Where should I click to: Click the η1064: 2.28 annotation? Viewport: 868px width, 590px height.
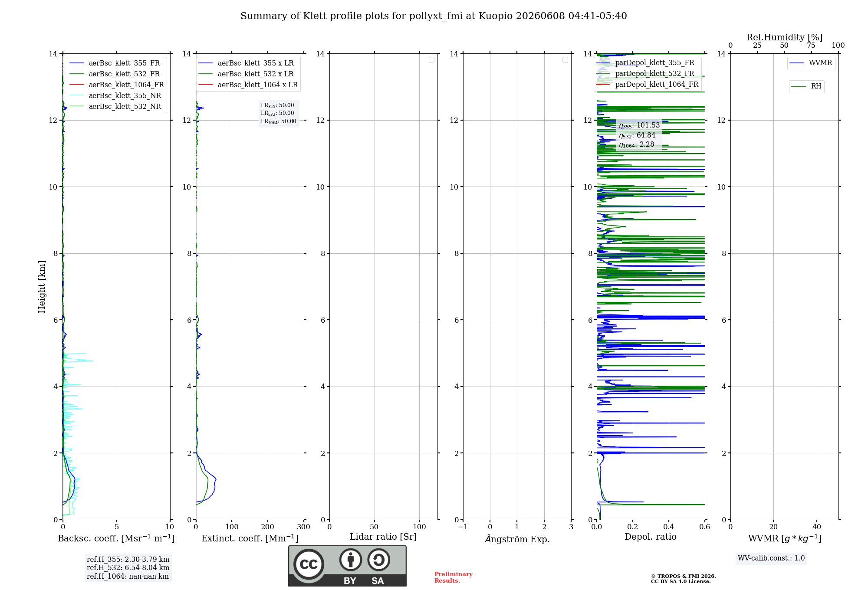637,145
